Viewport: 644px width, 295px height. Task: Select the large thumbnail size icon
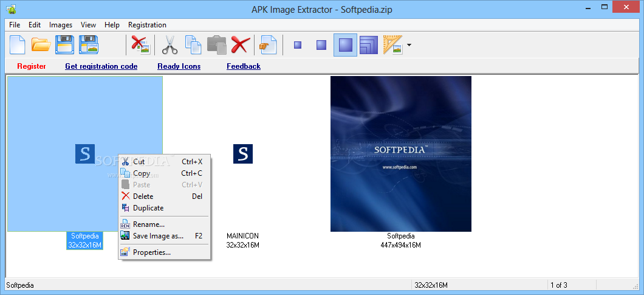(346, 45)
